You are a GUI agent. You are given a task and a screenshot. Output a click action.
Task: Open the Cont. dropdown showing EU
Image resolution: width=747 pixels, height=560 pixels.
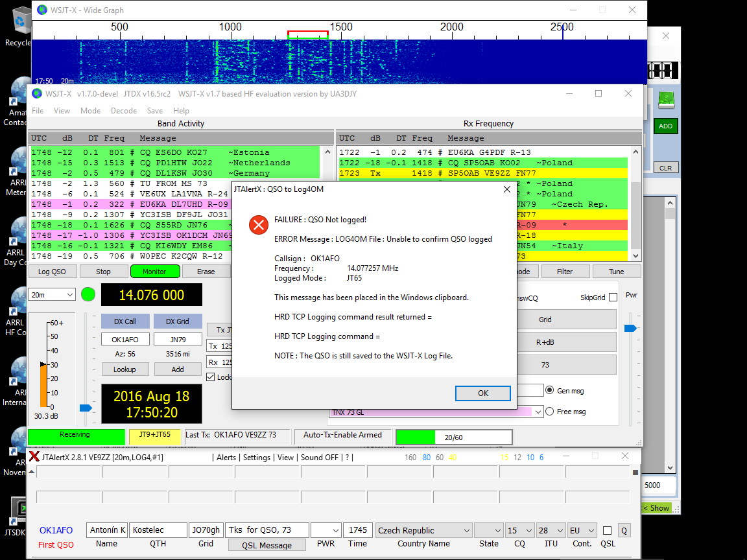tap(582, 530)
